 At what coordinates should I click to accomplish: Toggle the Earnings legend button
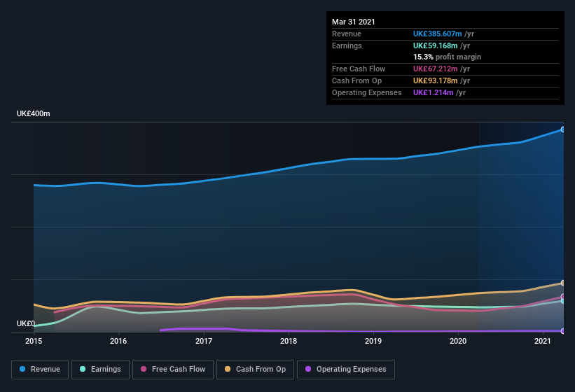point(100,370)
